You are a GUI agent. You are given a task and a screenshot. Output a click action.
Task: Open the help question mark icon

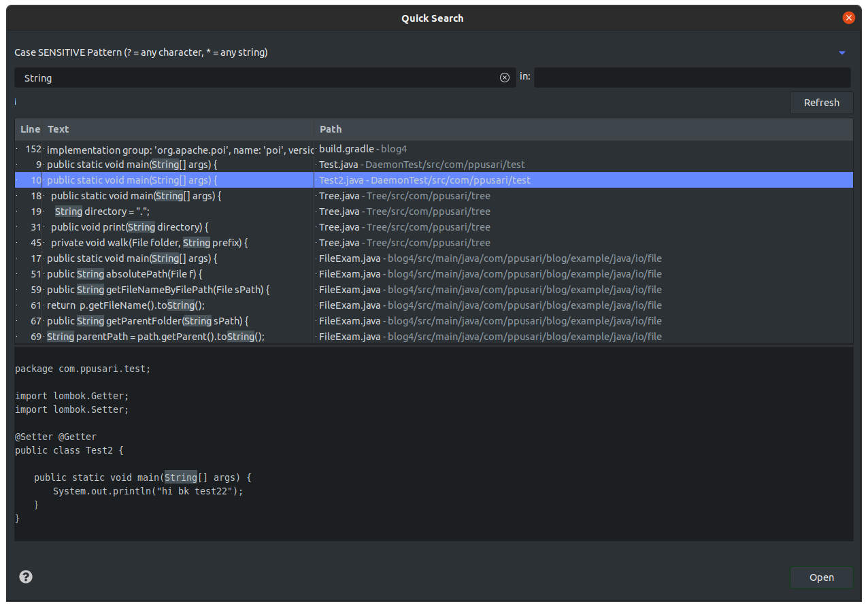pyautogui.click(x=26, y=577)
